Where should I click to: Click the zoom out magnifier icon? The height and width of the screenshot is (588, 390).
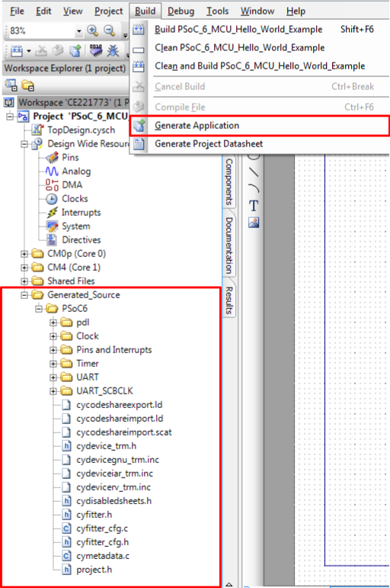tap(109, 31)
